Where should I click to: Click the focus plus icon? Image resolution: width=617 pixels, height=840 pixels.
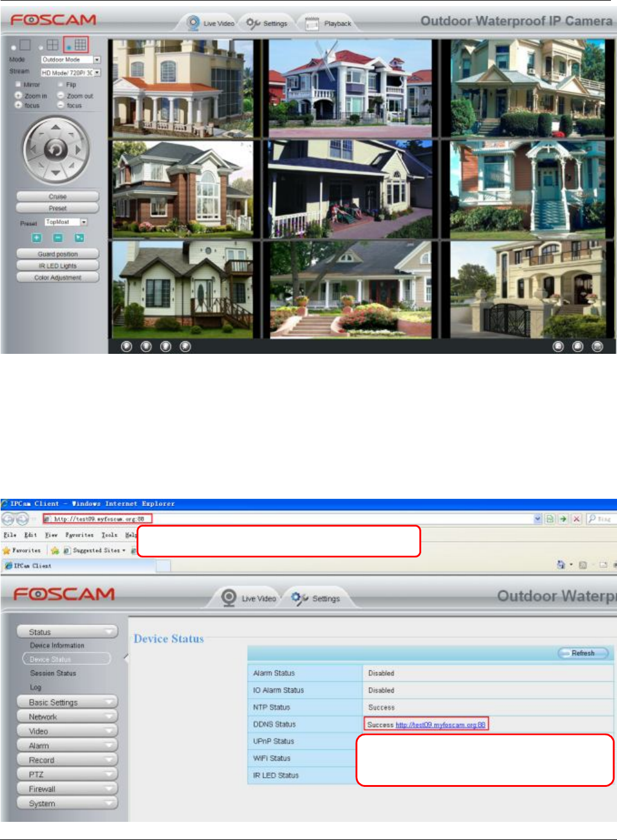click(x=19, y=105)
